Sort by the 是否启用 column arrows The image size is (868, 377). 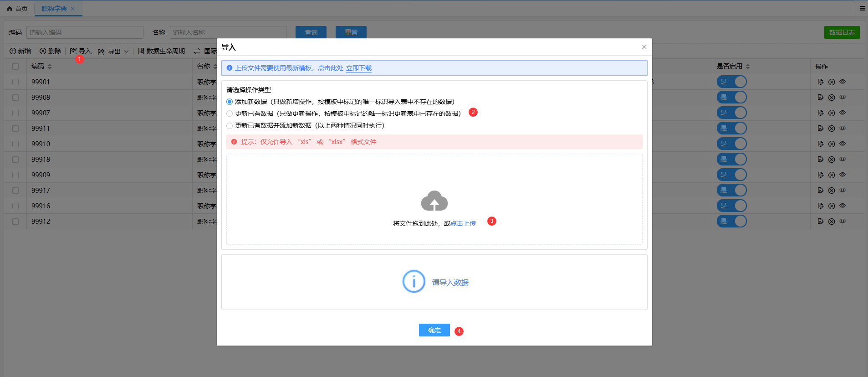748,67
